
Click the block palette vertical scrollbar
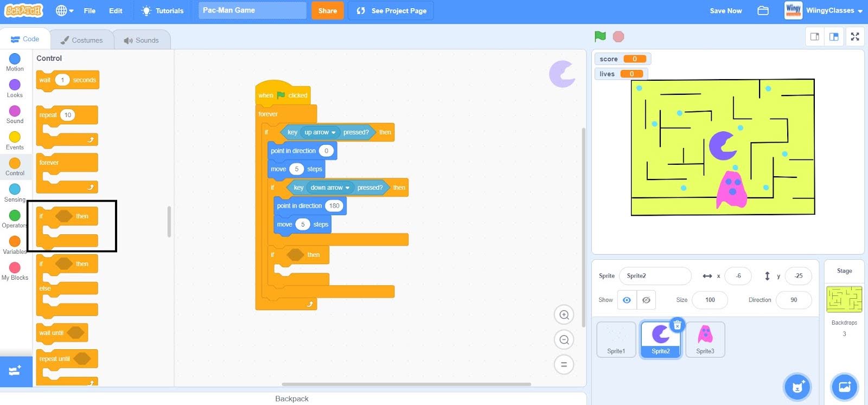[x=169, y=221]
